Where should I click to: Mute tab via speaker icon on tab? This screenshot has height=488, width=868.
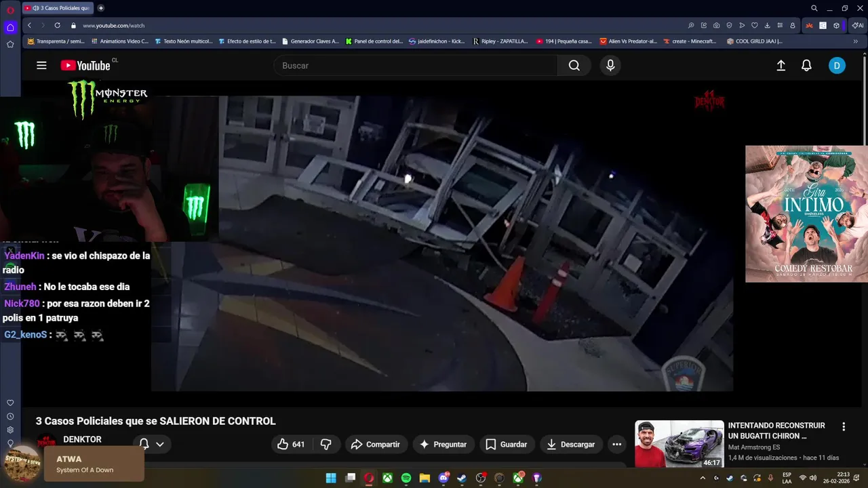click(35, 8)
